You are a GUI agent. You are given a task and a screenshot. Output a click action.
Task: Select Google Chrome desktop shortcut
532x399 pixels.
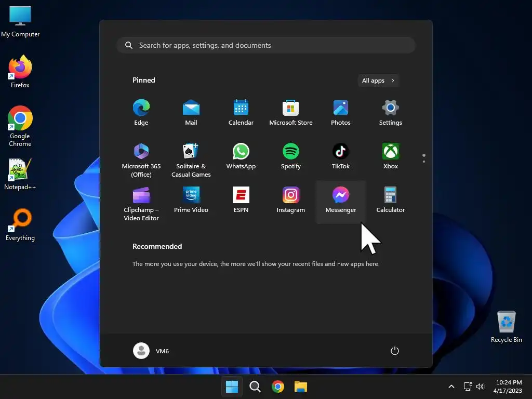coord(20,126)
